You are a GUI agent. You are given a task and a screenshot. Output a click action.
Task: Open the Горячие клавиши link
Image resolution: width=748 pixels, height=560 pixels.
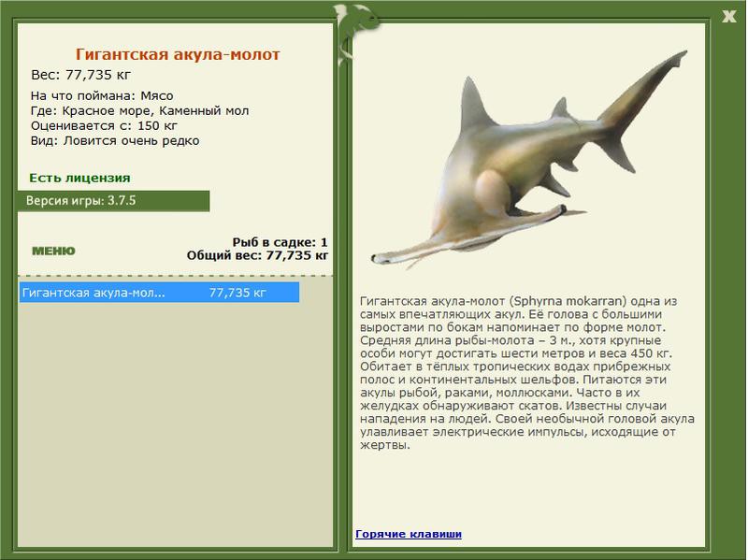pos(409,534)
